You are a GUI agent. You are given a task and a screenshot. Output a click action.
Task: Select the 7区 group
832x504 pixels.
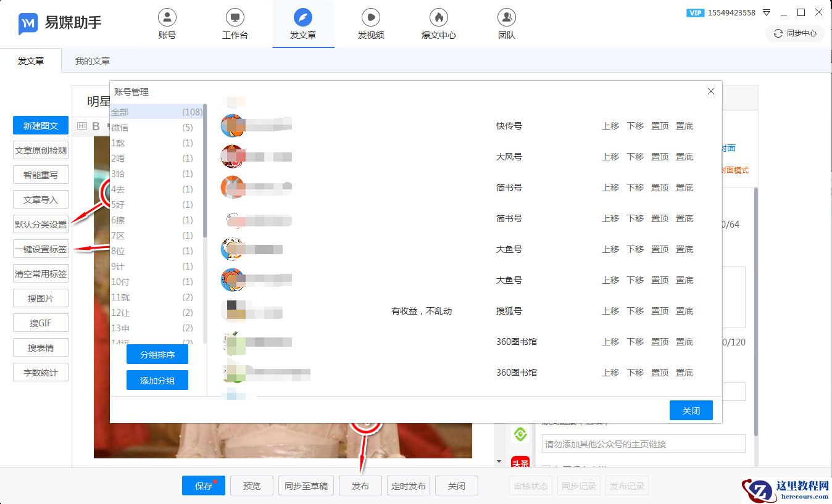(x=156, y=236)
